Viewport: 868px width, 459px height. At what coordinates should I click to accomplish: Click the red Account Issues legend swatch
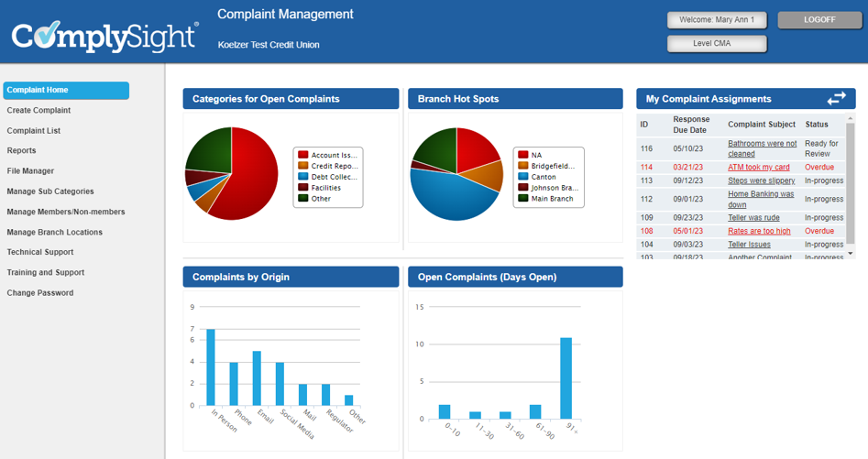(302, 155)
